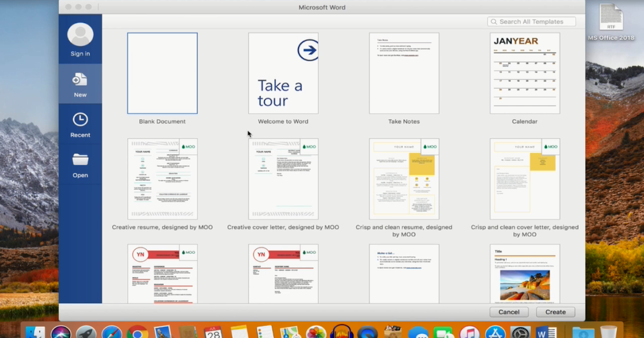Select Creative resume, designed by MOO

pyautogui.click(x=162, y=179)
